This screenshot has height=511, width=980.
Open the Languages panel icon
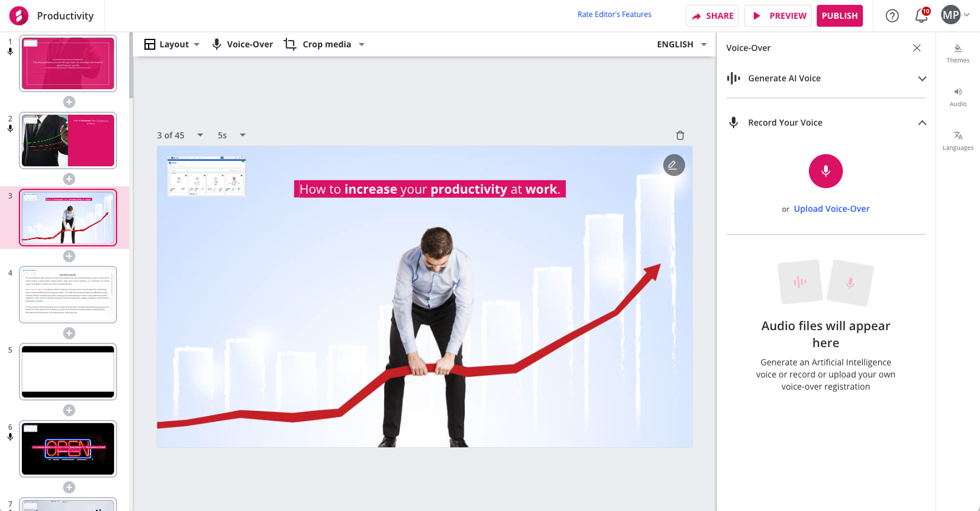pos(958,141)
